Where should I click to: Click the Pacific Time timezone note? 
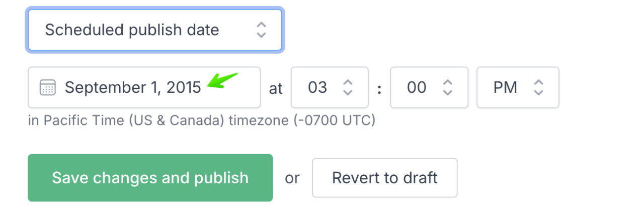(201, 121)
